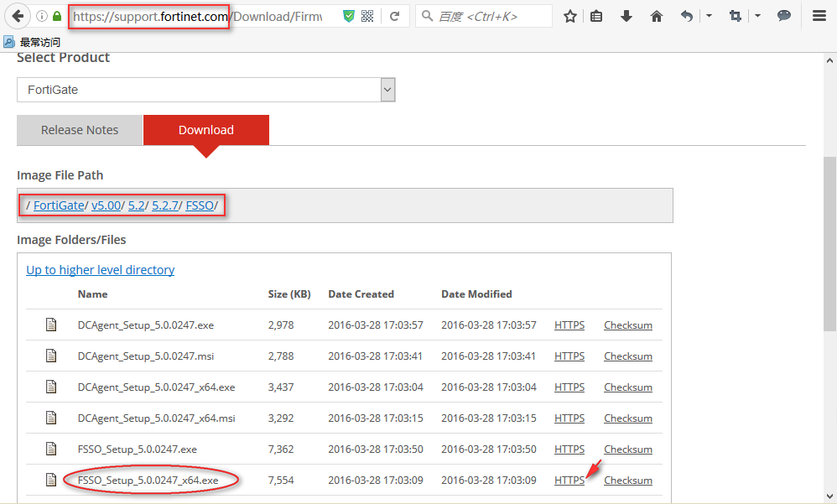View Checksum for DCAgent_Setup_5.0.0247.exe
This screenshot has height=504, width=837.
pos(627,325)
